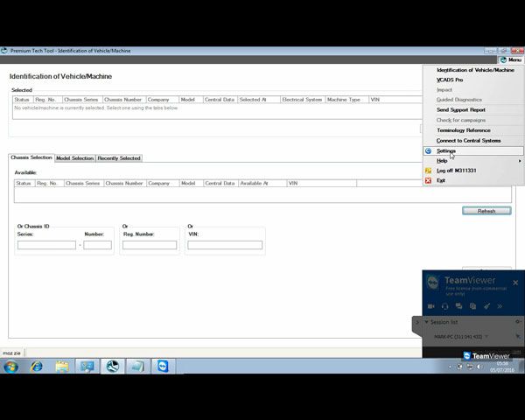
Task: Open Settings from the menu
Action: tap(446, 150)
